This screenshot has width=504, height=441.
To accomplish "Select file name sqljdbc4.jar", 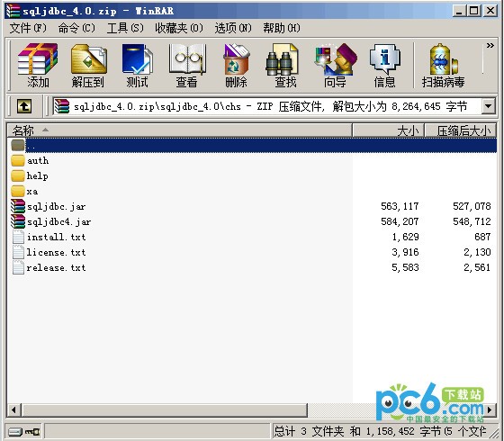I will (x=58, y=221).
